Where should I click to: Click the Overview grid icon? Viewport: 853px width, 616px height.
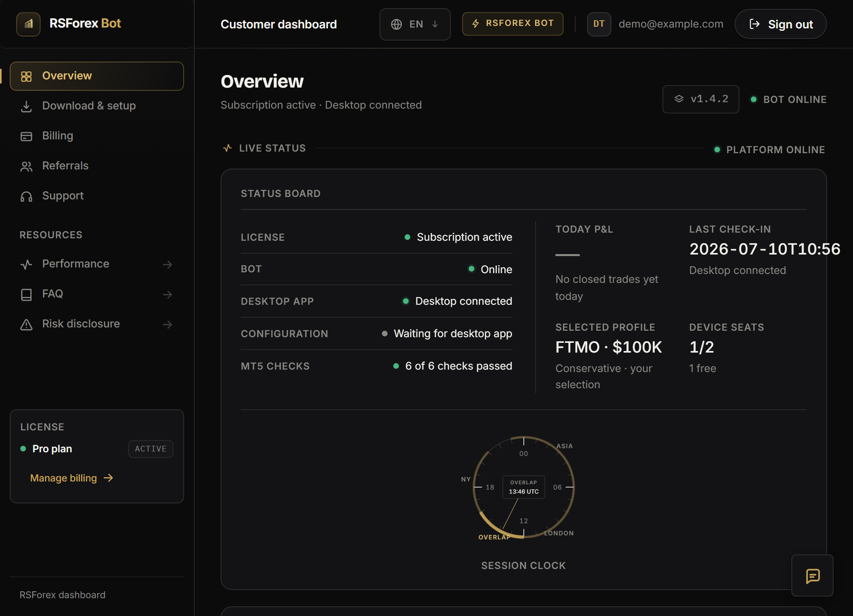[x=26, y=77]
